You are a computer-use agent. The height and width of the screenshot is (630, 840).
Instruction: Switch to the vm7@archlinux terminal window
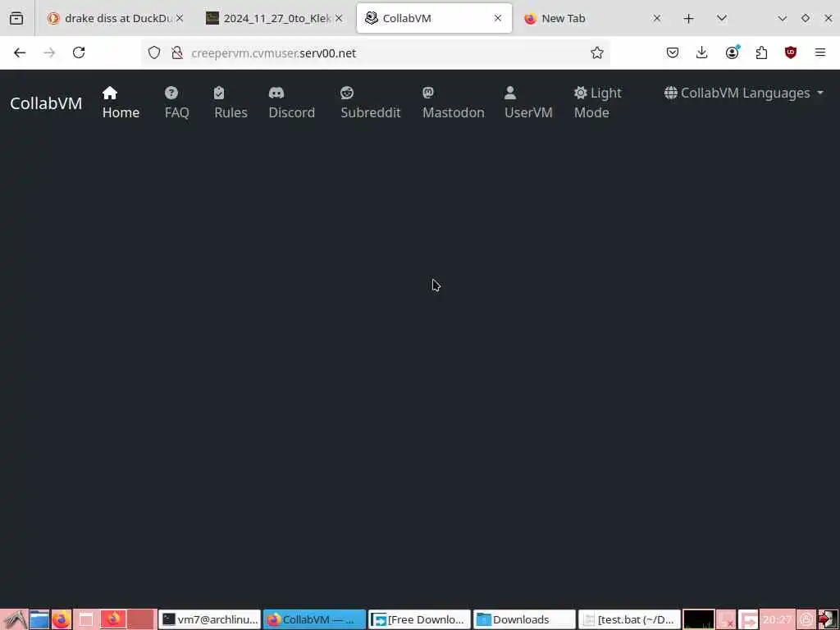click(209, 620)
